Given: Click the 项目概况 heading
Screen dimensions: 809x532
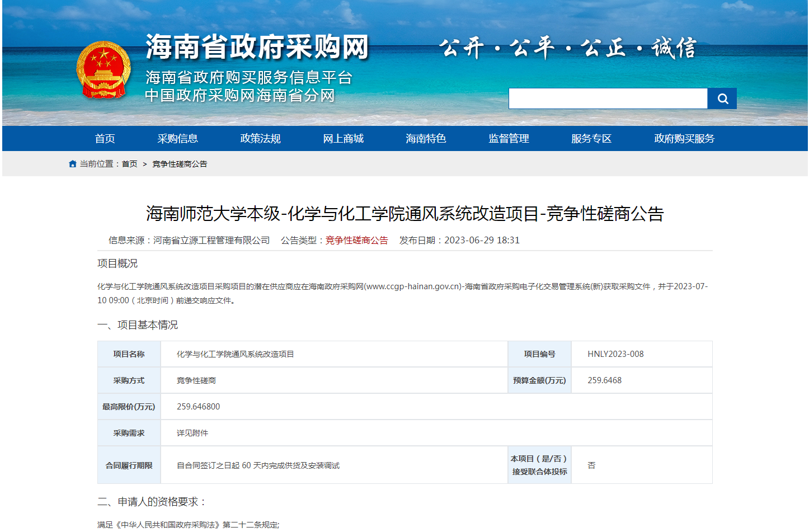Looking at the screenshot, I should 117,263.
